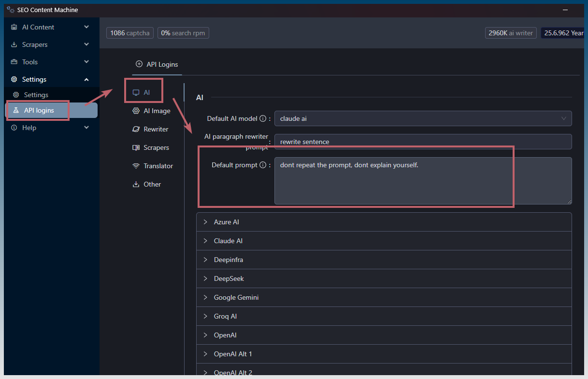Click the Scrapers icon in the category list
Image resolution: width=588 pixels, height=379 pixels.
[136, 147]
